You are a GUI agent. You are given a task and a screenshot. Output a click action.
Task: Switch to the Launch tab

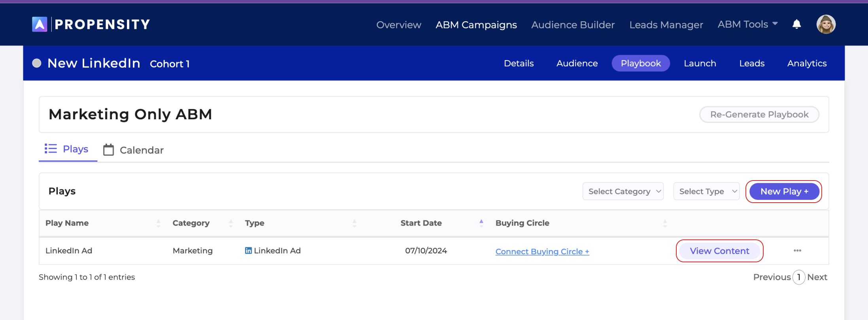700,63
